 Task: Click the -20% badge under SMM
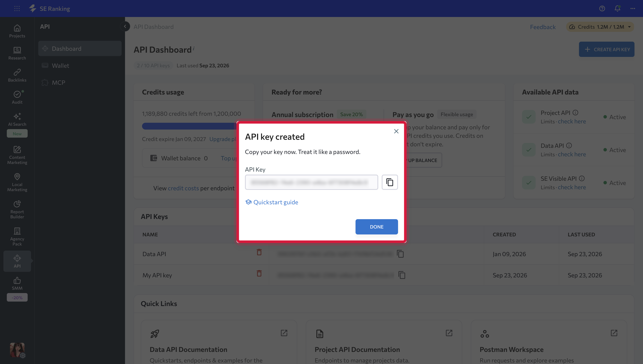click(x=17, y=298)
